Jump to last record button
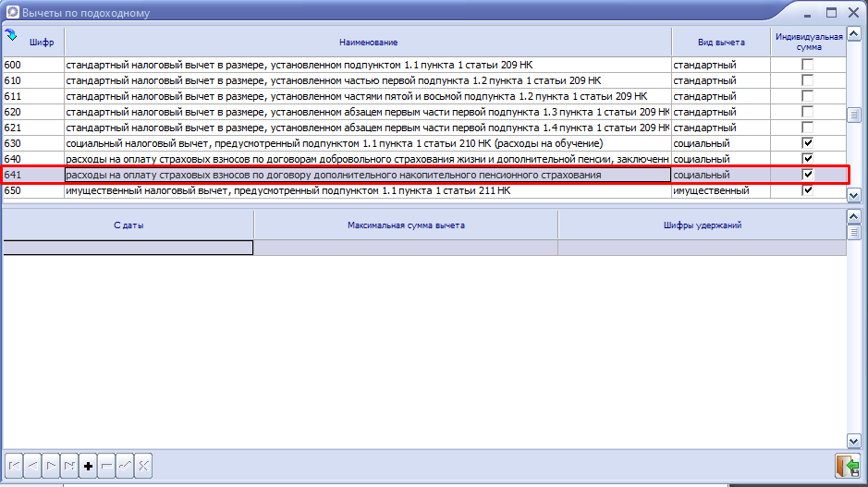 70,467
